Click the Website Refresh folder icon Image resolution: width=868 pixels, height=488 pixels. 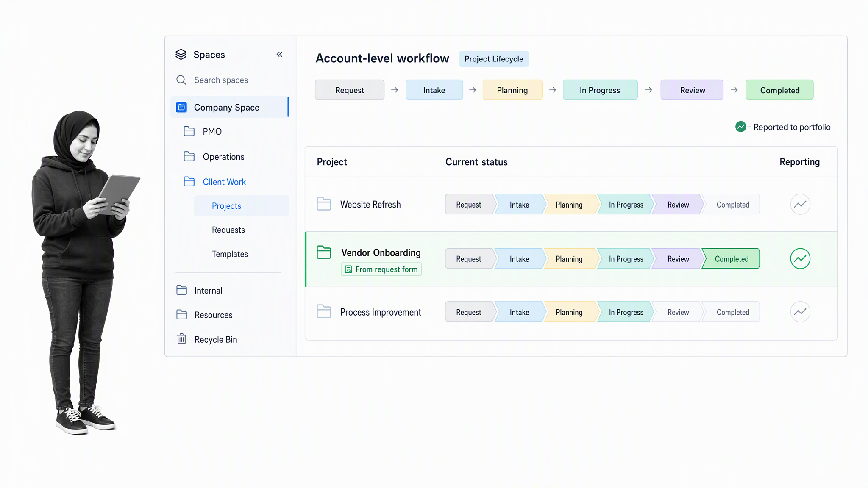(324, 204)
